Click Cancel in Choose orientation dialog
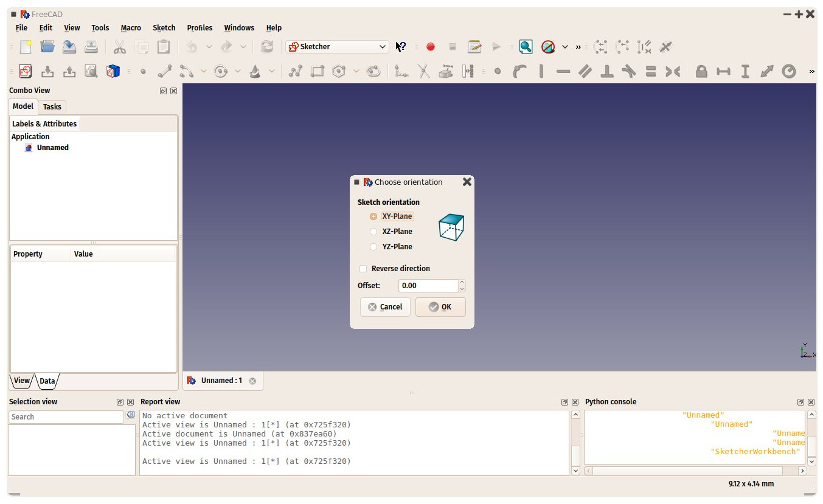The width and height of the screenshot is (823, 504). (385, 307)
